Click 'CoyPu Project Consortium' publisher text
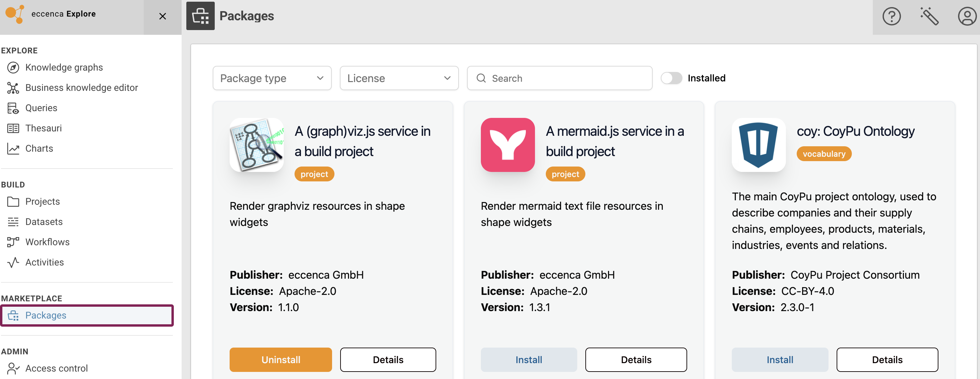The height and width of the screenshot is (379, 980). click(855, 275)
